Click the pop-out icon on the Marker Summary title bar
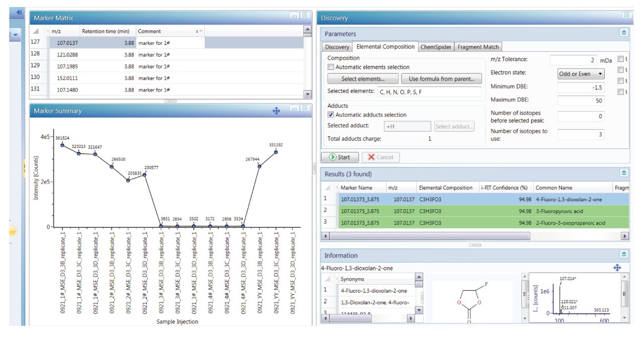Viewport: 644px width, 337px height. tap(305, 108)
